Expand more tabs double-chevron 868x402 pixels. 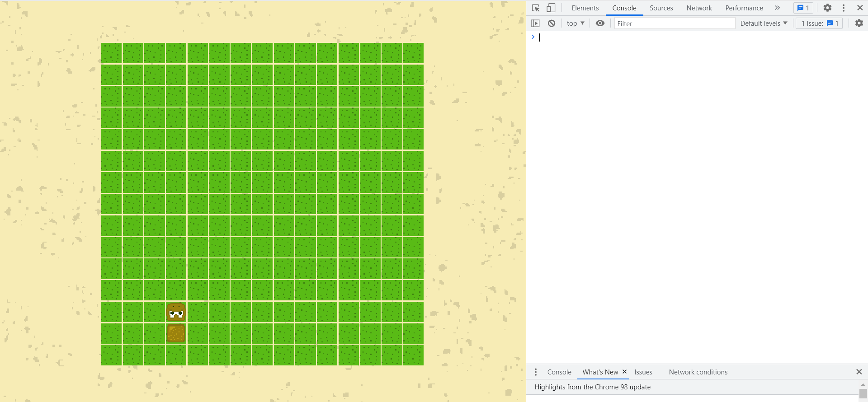[778, 8]
